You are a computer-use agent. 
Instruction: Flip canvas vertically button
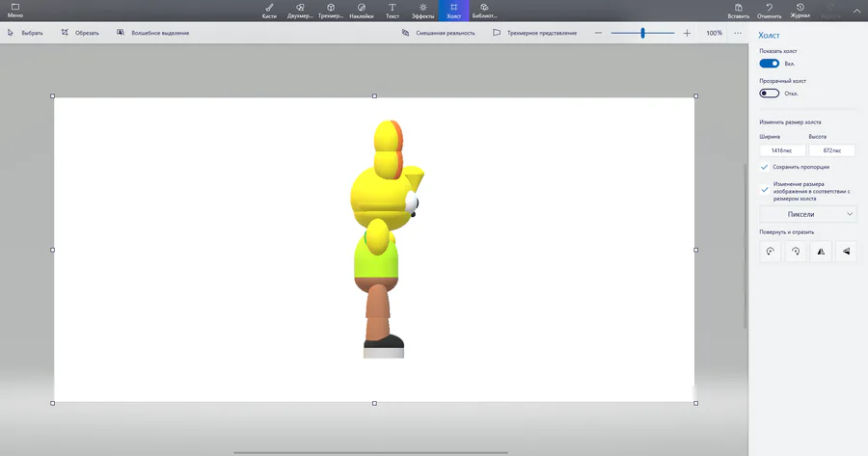(847, 252)
